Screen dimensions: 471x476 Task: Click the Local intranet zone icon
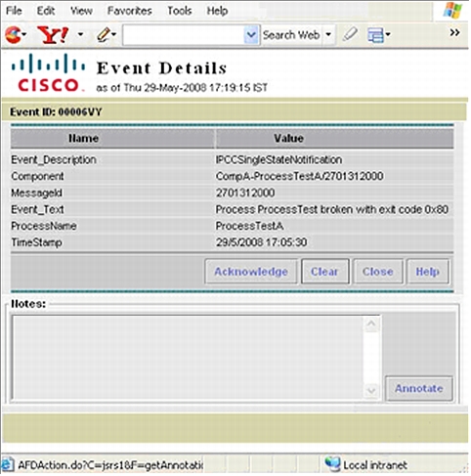tap(332, 464)
